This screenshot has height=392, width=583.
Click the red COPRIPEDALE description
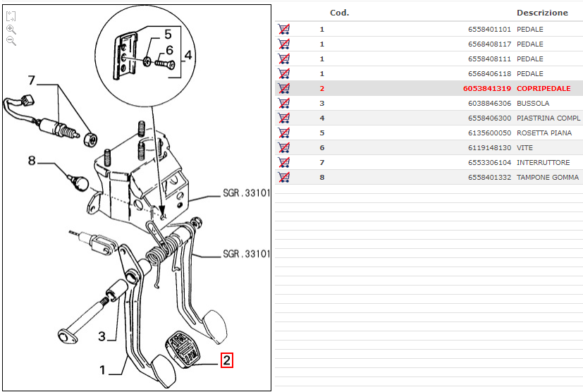tap(543, 89)
